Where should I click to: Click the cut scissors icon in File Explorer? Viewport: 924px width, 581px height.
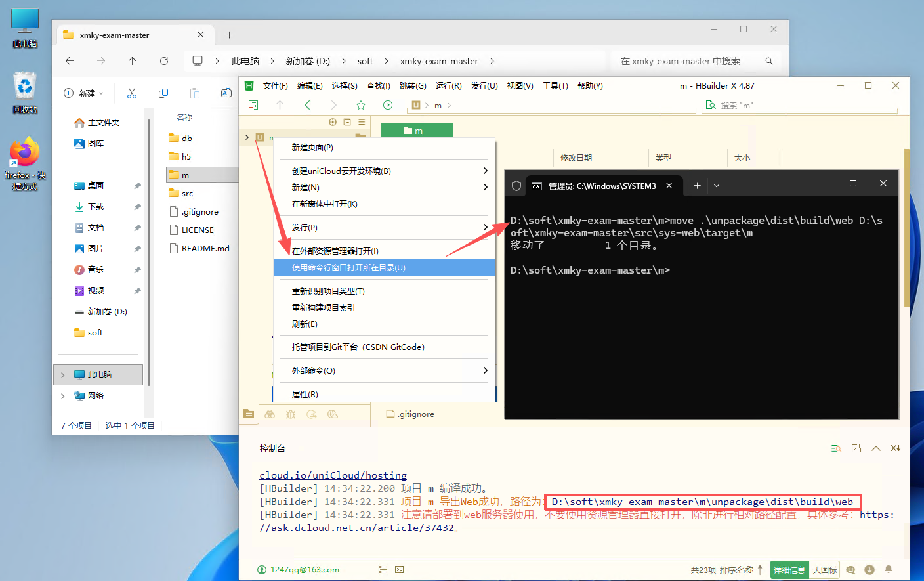(x=132, y=93)
